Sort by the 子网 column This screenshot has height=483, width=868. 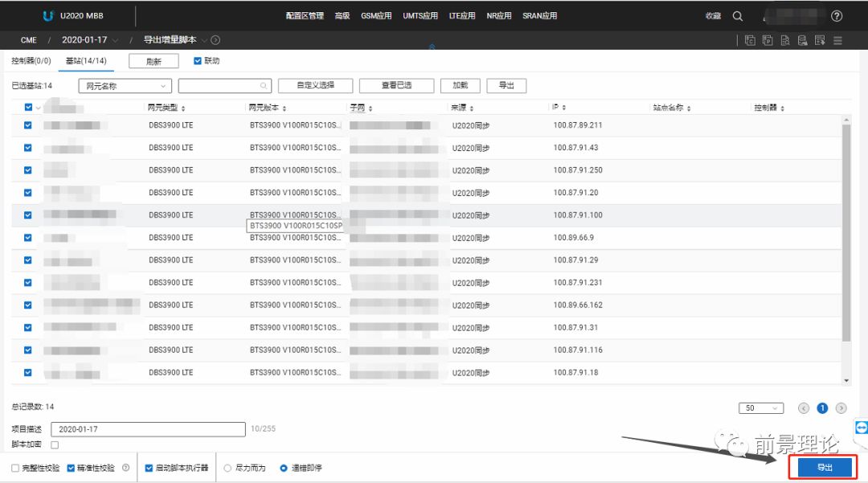pos(371,108)
